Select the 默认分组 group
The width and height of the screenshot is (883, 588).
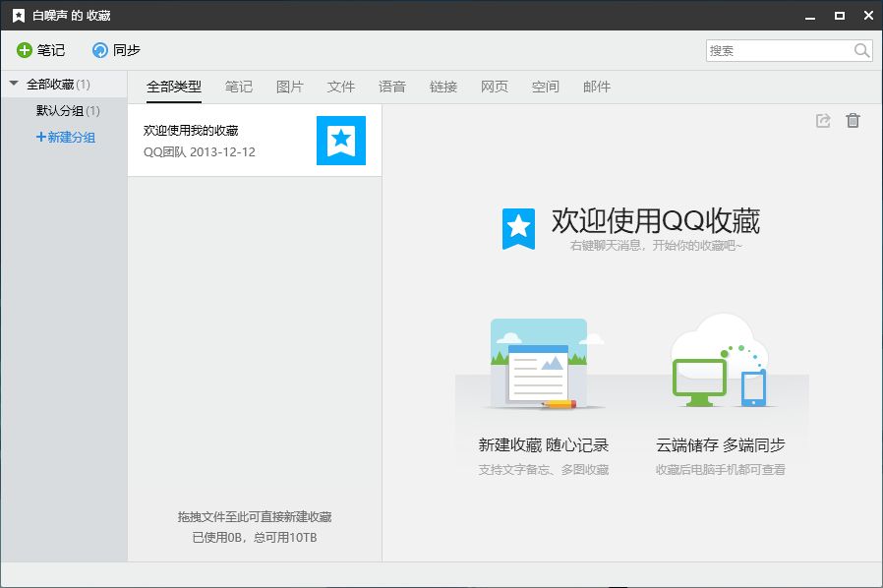[60, 111]
